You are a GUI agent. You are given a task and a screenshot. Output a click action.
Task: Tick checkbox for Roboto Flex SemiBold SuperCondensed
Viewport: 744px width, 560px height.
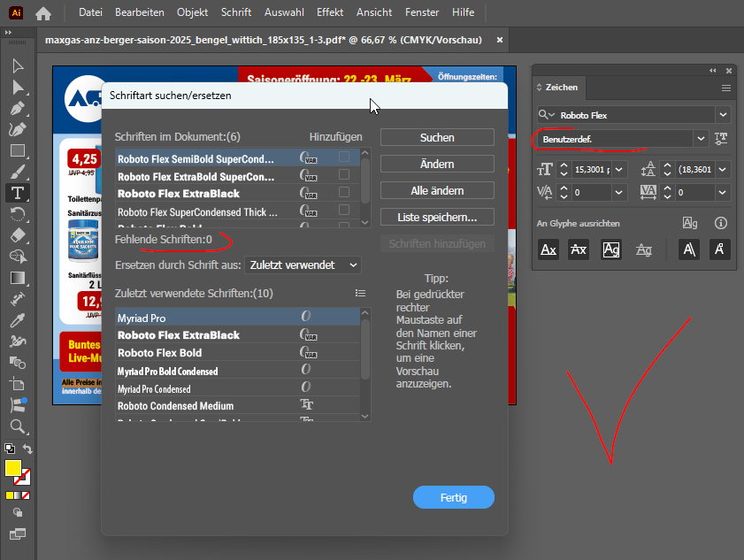pos(344,157)
